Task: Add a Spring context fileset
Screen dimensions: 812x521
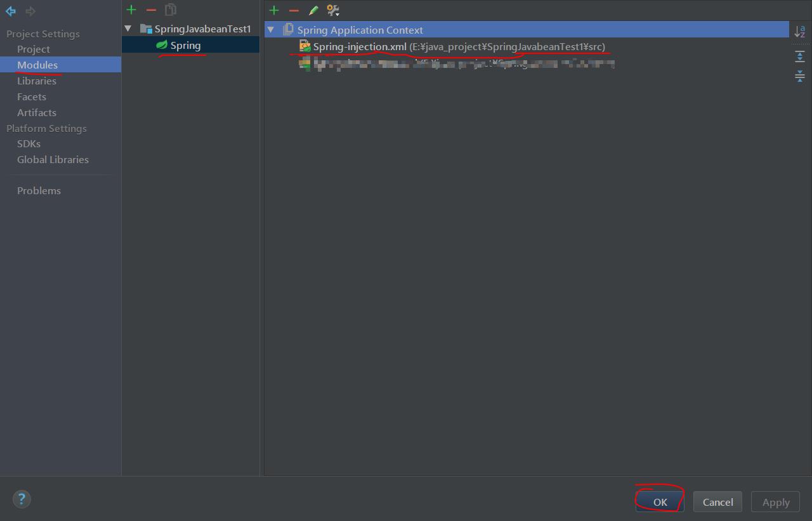Action: point(274,10)
